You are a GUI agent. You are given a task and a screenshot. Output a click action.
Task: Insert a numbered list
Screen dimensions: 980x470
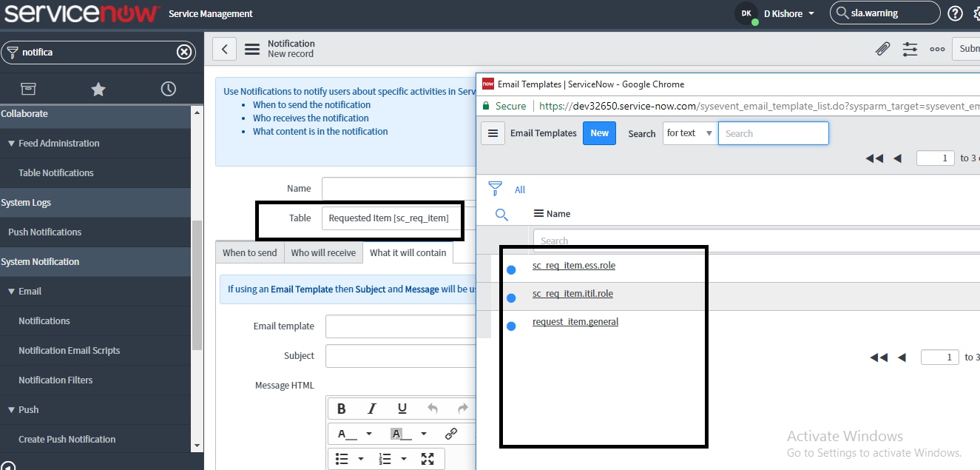click(385, 459)
